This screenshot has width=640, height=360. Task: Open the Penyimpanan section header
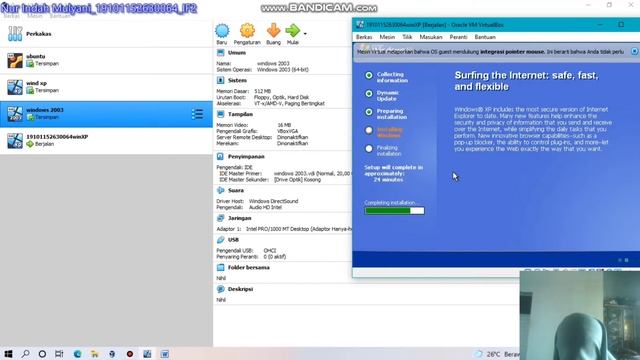246,157
